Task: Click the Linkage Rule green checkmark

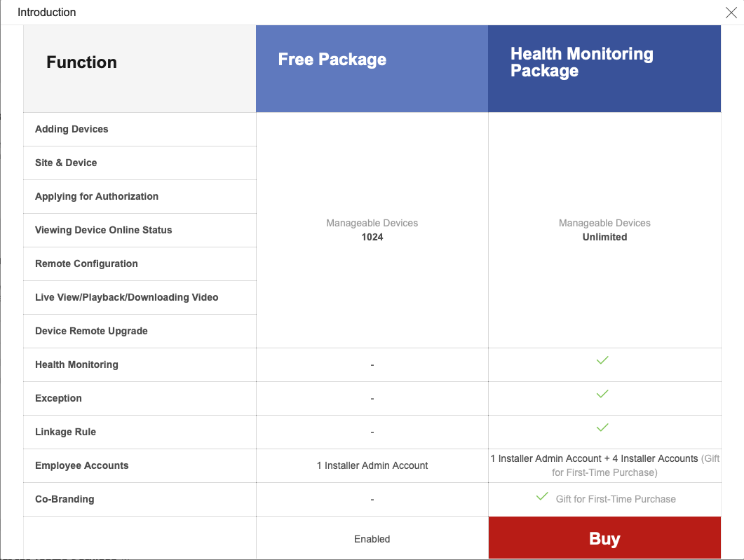Action: point(602,428)
